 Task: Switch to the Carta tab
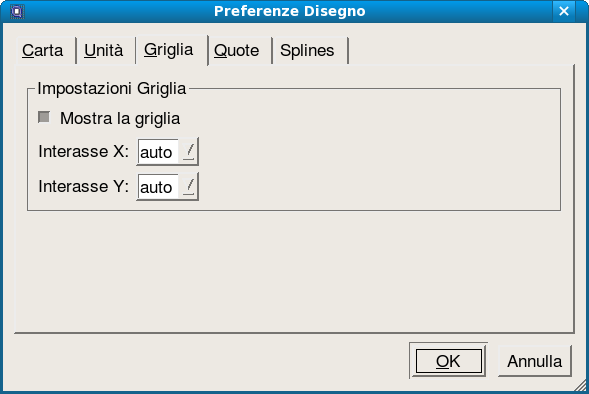coord(42,50)
